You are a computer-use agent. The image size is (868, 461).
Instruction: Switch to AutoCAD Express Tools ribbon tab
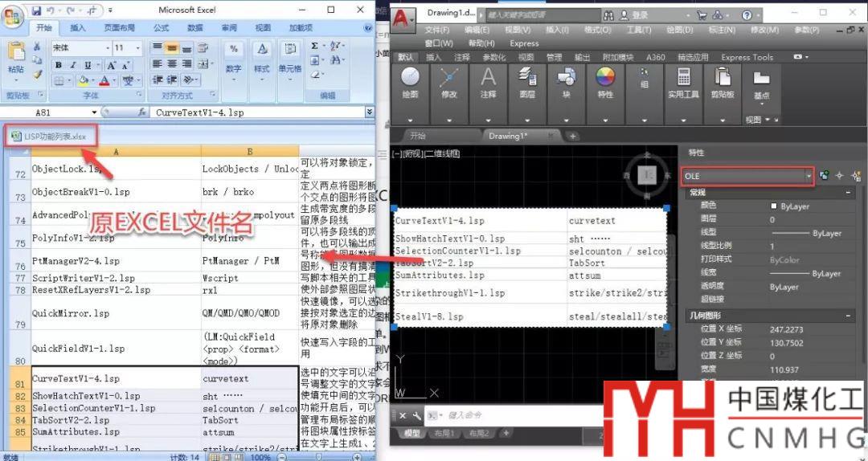[x=747, y=57]
